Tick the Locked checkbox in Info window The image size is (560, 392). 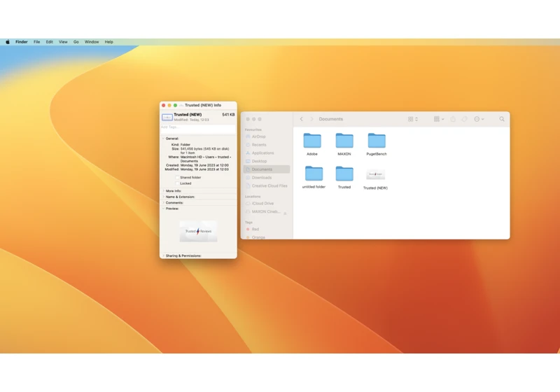click(x=177, y=183)
